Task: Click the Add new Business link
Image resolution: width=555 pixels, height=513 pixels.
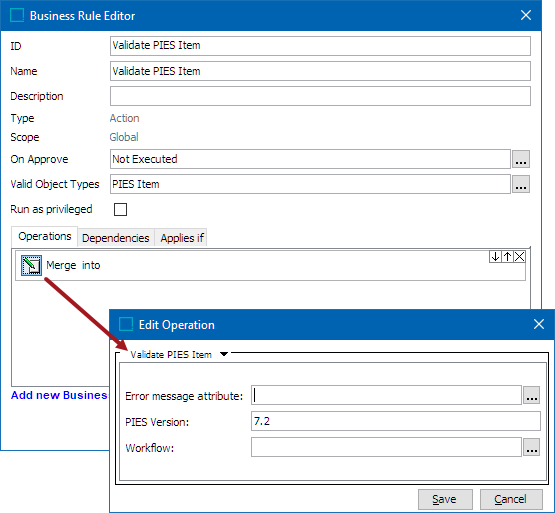Action: [x=59, y=395]
